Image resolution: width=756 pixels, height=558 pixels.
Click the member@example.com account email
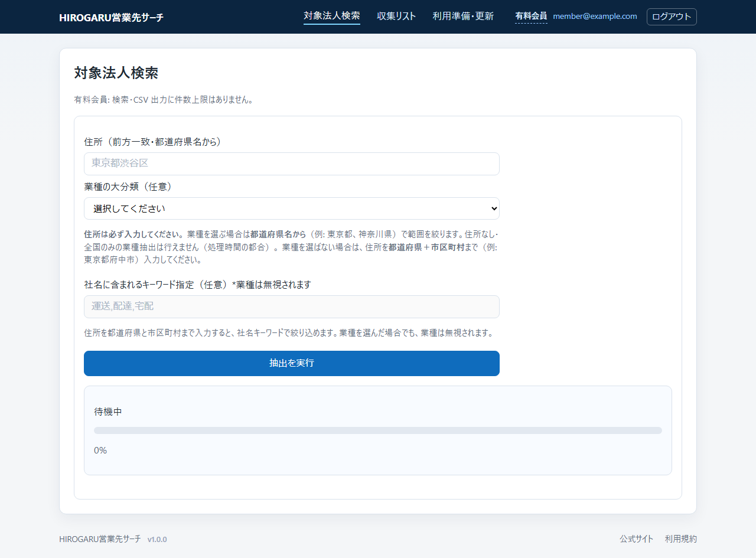tap(595, 16)
